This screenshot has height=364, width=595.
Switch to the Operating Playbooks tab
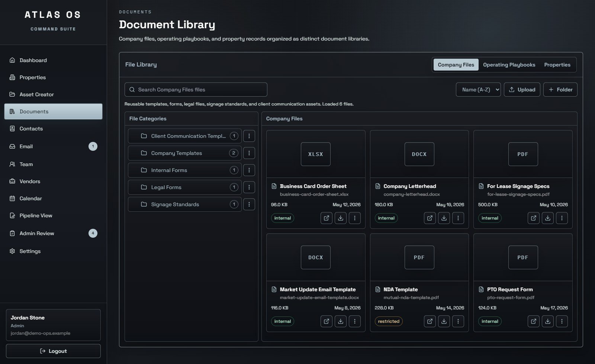pyautogui.click(x=509, y=65)
